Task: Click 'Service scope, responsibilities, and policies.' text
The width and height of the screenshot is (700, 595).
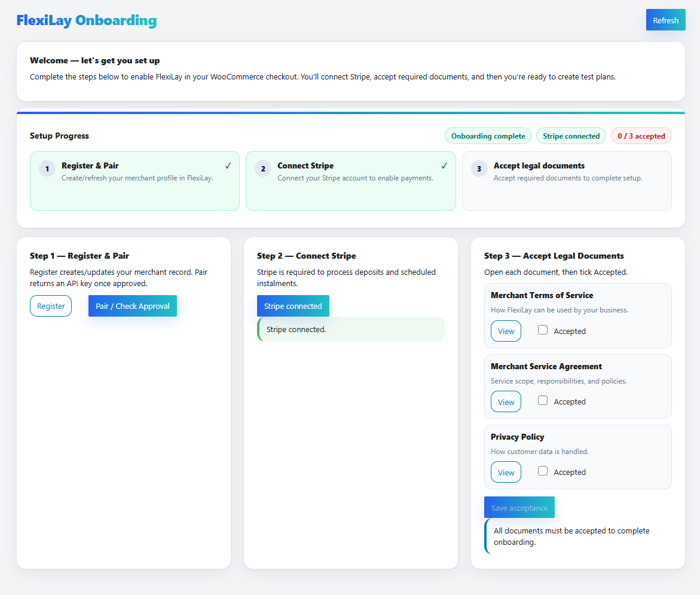Action: coord(559,381)
